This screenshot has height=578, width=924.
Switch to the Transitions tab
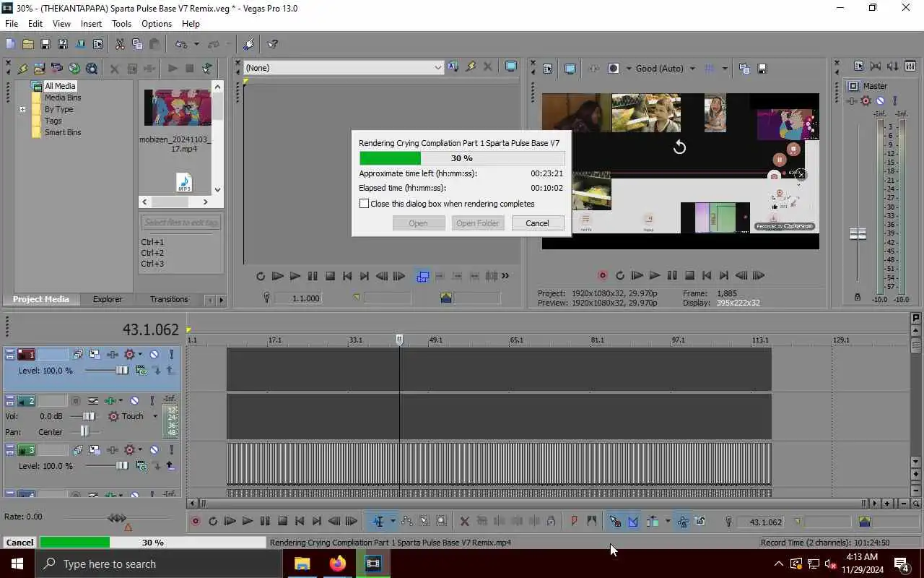[x=169, y=299]
